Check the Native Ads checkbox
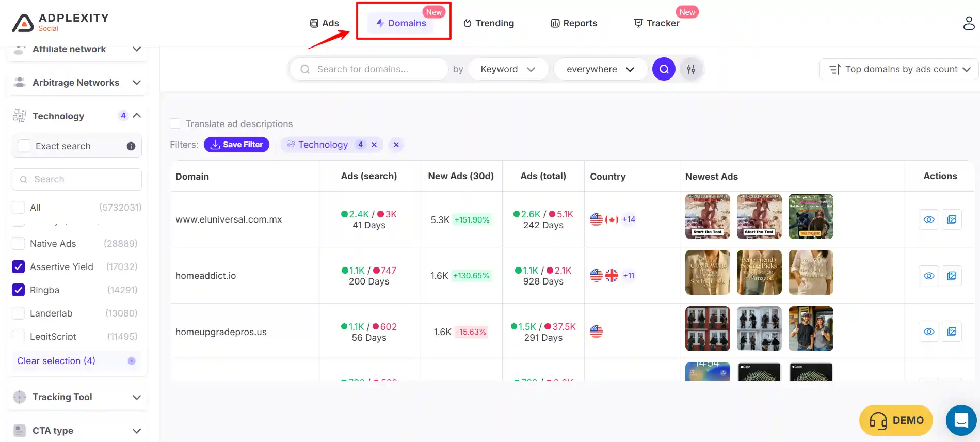Screen dimensions: 980x442 [18, 244]
